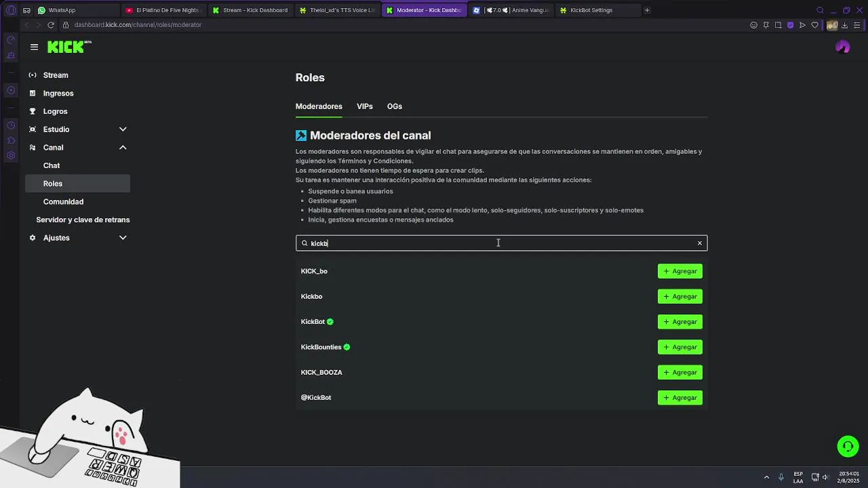Select the Moderadores tab
The height and width of the screenshot is (488, 868).
point(319,106)
